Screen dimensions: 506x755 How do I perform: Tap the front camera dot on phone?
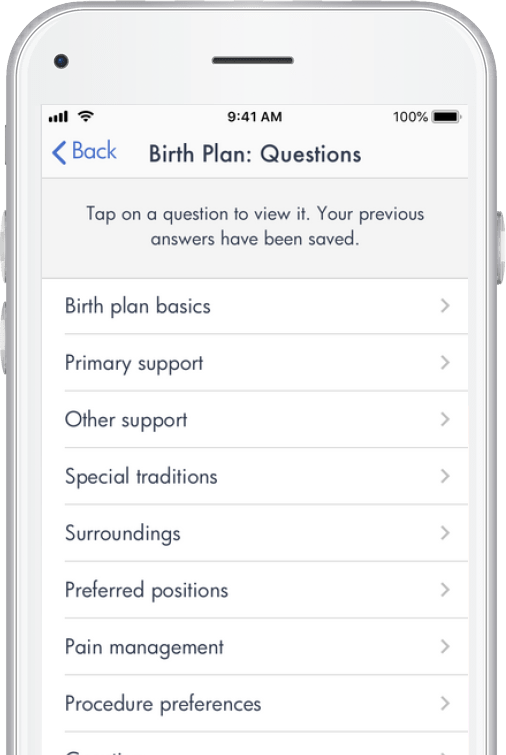(61, 61)
